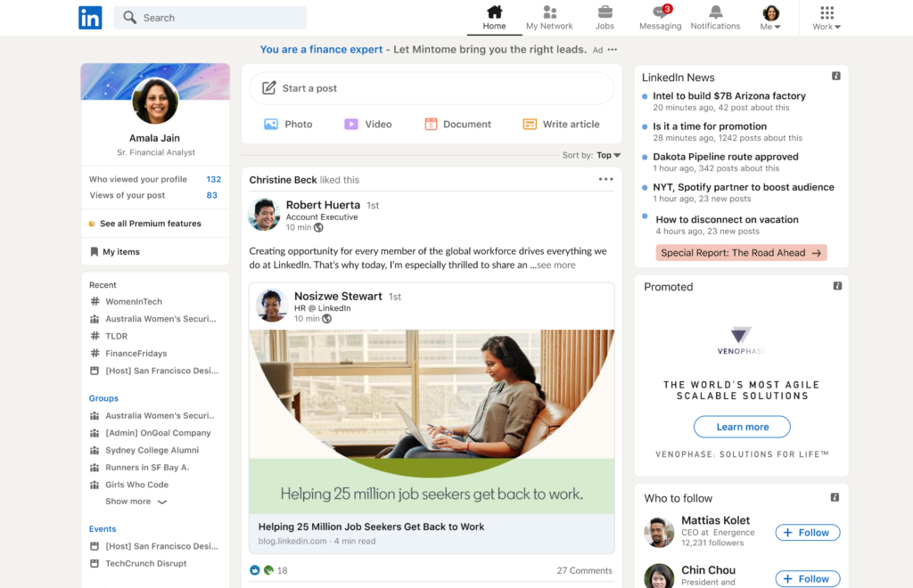Follow Chin Chou
The image size is (913, 588).
pos(807,578)
